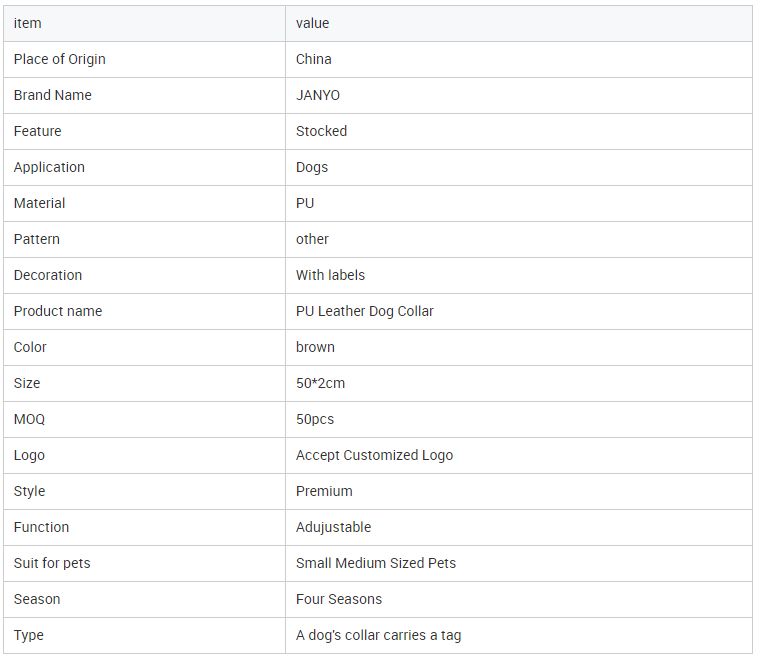Select the 'Pattern' row label

click(x=37, y=239)
